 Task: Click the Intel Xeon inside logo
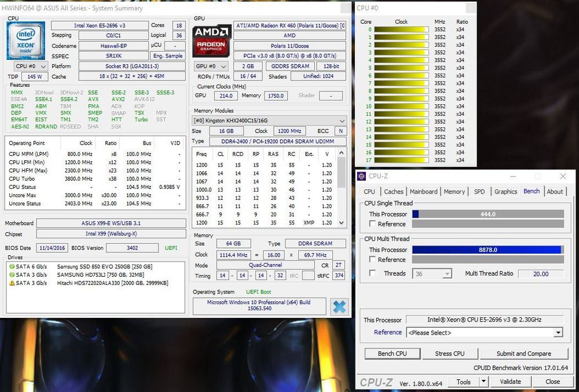(26, 40)
